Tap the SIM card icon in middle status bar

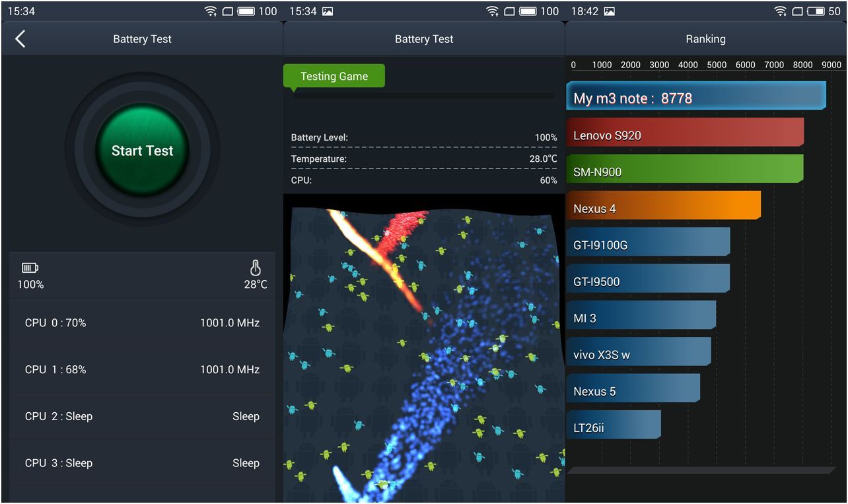[x=510, y=11]
